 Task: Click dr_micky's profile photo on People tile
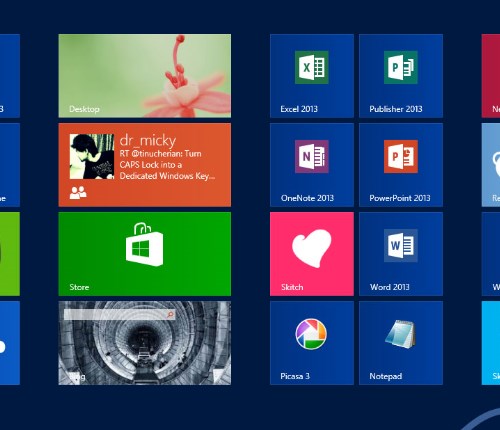[x=92, y=157]
